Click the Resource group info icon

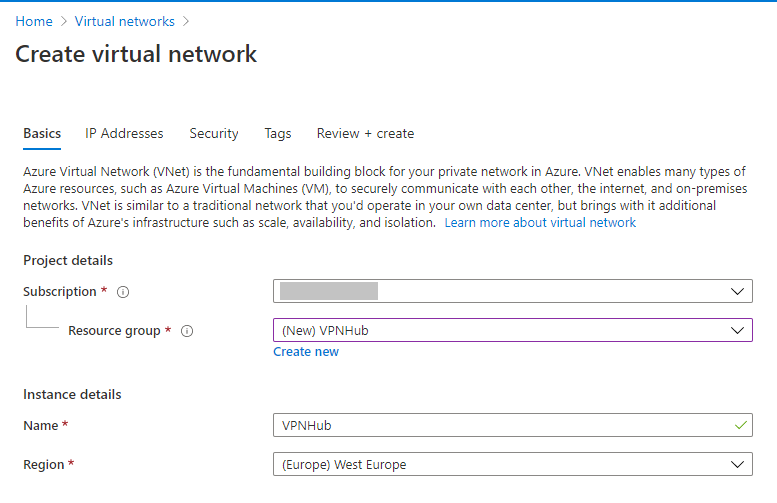click(x=187, y=331)
